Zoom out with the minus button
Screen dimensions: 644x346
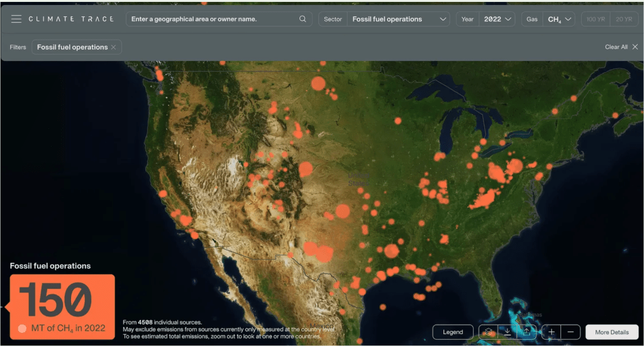click(x=570, y=332)
